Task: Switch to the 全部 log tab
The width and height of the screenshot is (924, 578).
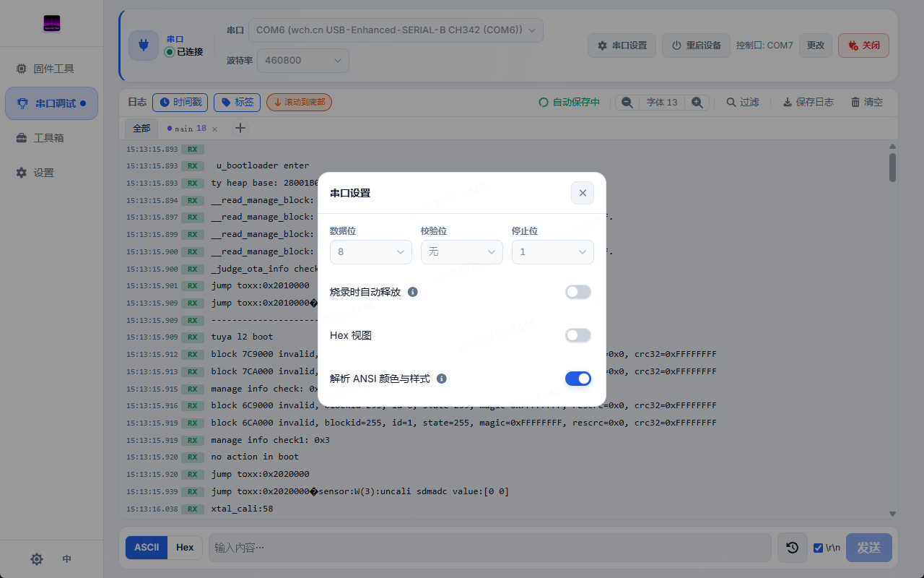Action: 141,128
